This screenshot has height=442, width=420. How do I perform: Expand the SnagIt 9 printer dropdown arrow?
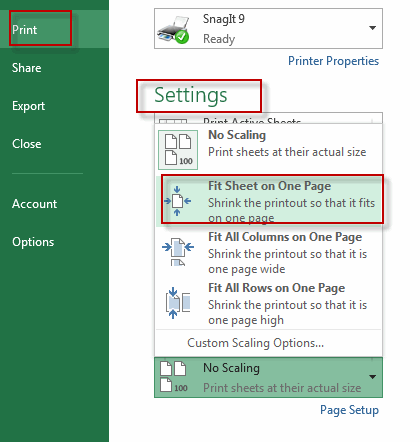tap(372, 28)
